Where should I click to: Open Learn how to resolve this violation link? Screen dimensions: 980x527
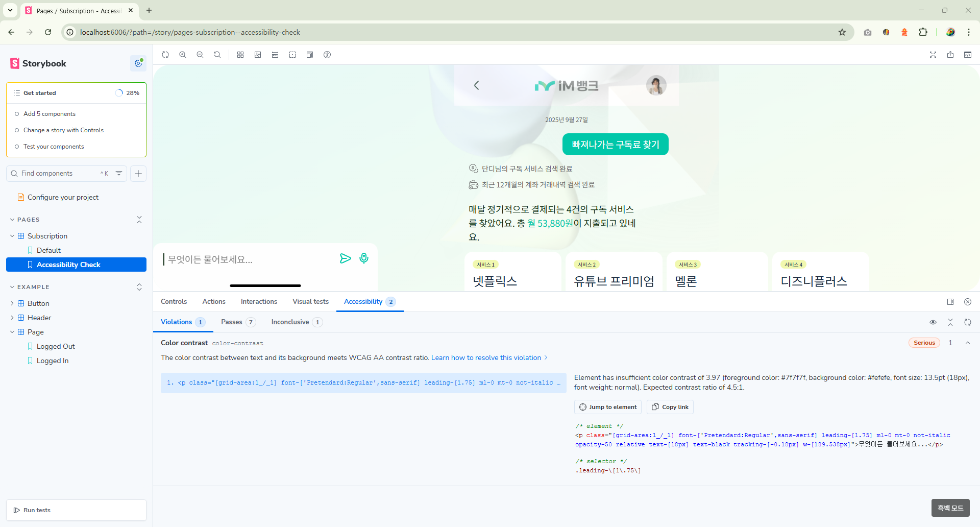pos(486,357)
